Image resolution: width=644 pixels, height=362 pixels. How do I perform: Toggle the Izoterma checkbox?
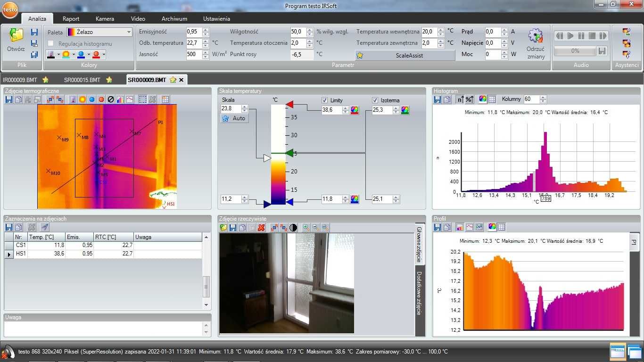tap(375, 100)
